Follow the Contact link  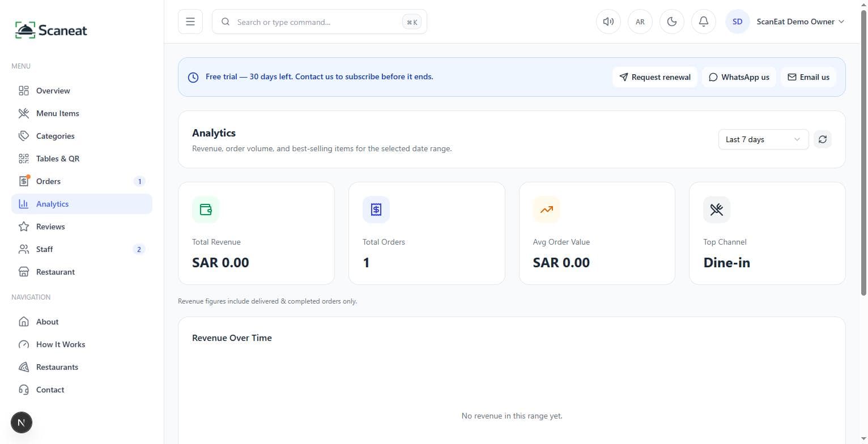click(82, 390)
